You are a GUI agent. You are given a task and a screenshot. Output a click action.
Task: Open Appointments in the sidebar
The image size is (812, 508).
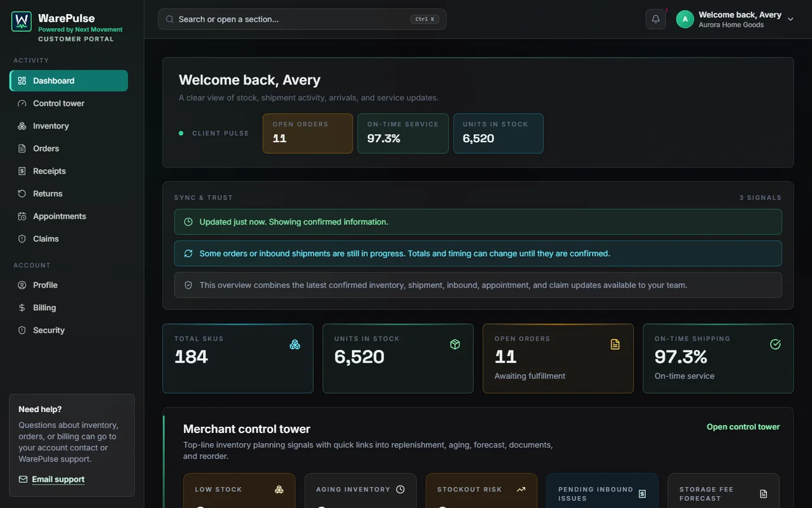69,216
